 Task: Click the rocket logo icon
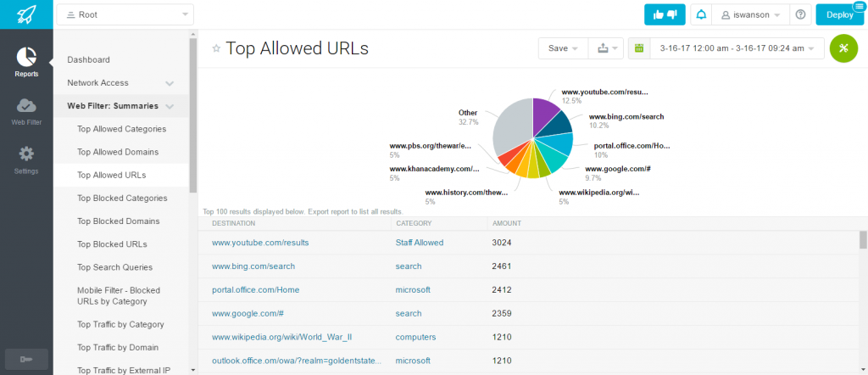click(x=26, y=14)
